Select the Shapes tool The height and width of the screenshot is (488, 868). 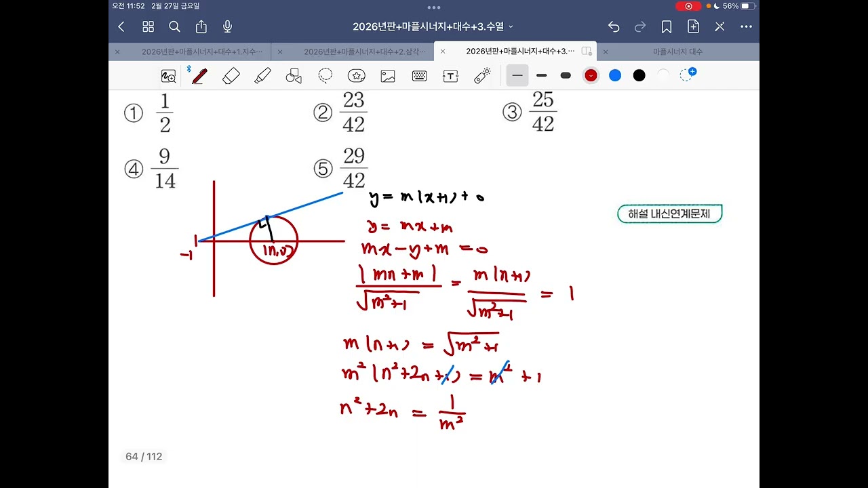coord(294,76)
